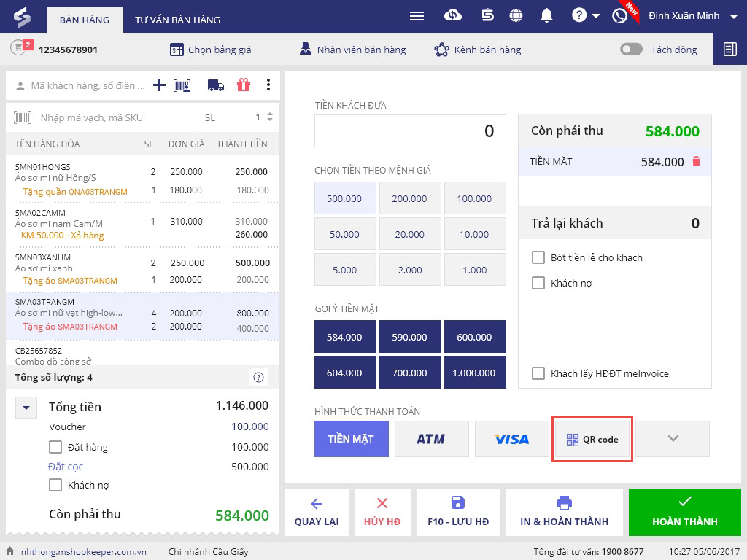Open the notifications bell
This screenshot has width=747, height=560.
[x=546, y=16]
